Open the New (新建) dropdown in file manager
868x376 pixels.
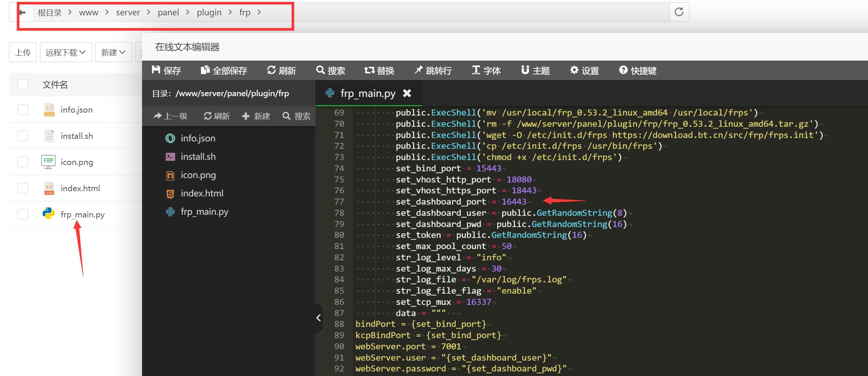pos(114,52)
